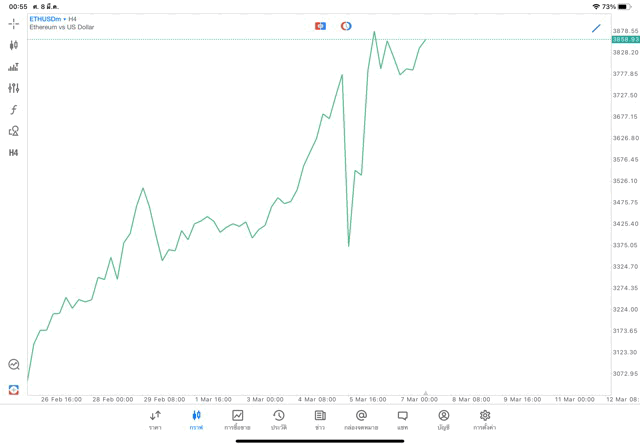Open the drawing objects shapes icon
Image resolution: width=640 pixels, height=447 pixels.
point(13,131)
